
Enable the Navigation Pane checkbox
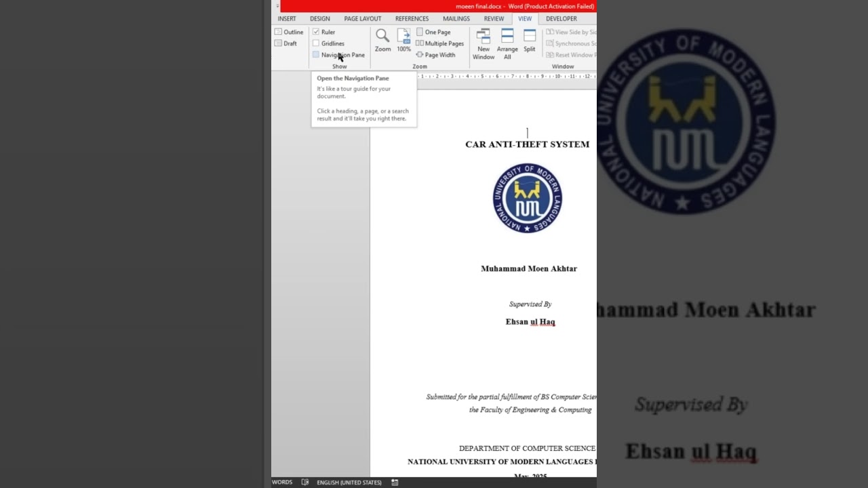coord(316,55)
